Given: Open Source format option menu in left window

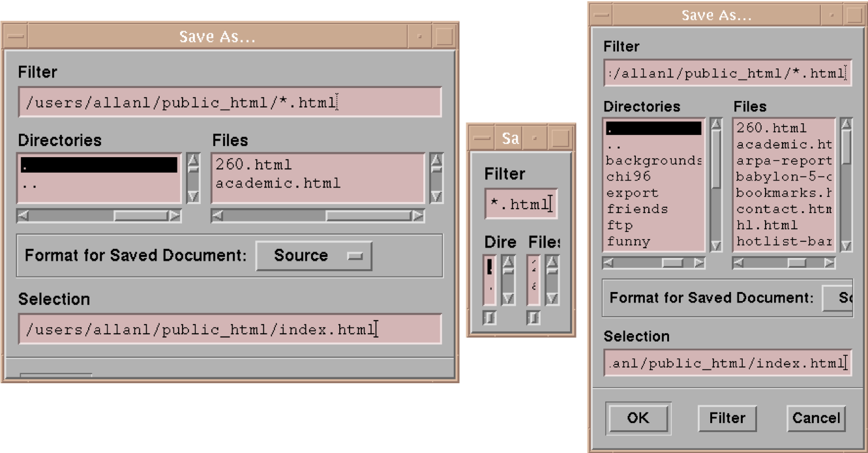Looking at the screenshot, I should tap(314, 256).
